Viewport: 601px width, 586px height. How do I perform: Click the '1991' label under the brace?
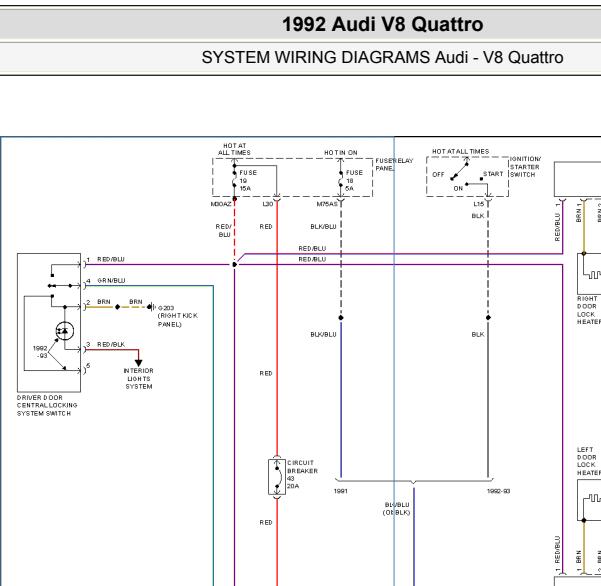pyautogui.click(x=340, y=491)
